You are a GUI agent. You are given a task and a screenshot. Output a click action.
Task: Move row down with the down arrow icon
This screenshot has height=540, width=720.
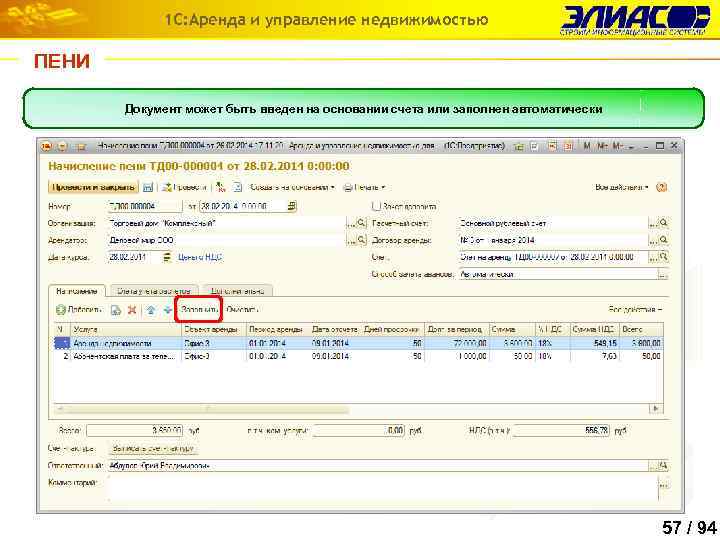tap(168, 310)
